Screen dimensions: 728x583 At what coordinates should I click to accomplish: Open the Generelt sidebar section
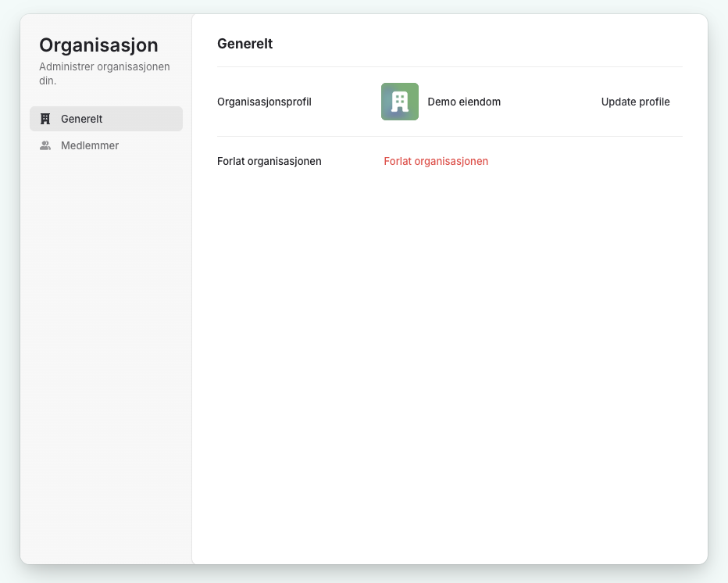click(106, 119)
